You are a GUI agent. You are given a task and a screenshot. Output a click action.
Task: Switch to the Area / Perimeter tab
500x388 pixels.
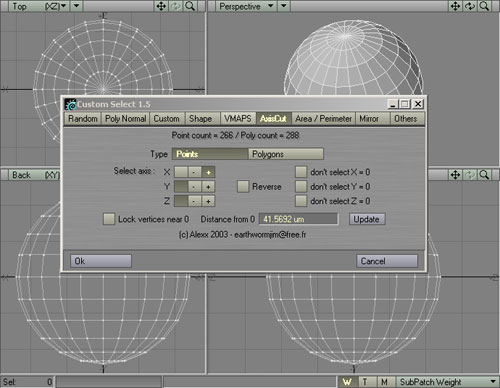(323, 119)
